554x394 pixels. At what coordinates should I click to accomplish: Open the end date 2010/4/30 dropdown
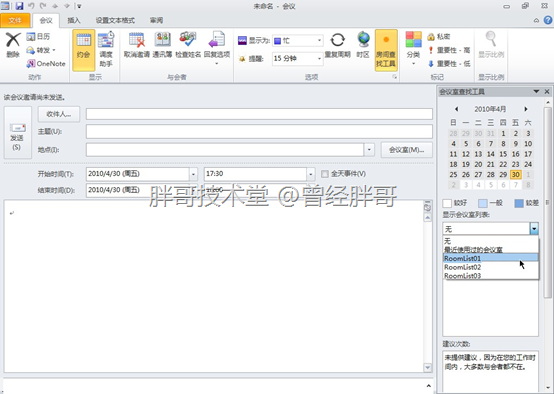pyautogui.click(x=193, y=190)
